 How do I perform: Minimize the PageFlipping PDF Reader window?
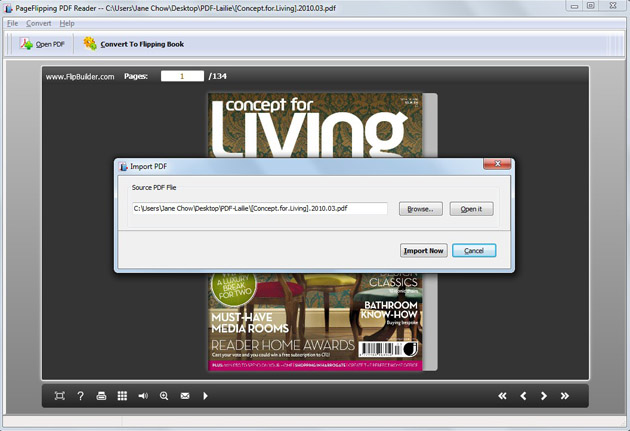coord(575,6)
